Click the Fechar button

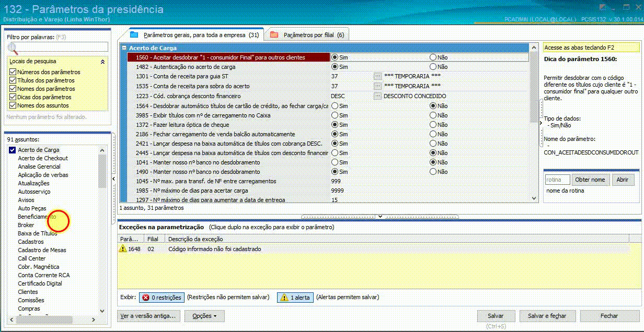click(609, 316)
